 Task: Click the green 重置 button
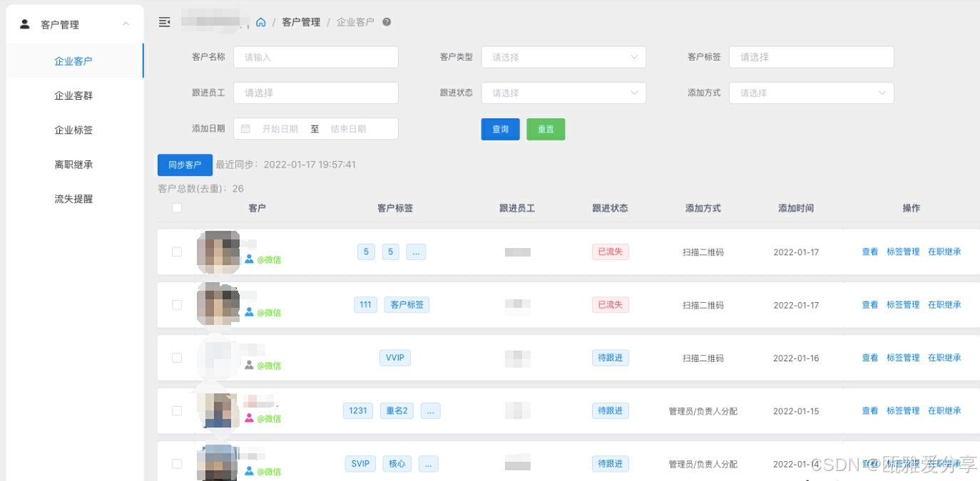[546, 129]
